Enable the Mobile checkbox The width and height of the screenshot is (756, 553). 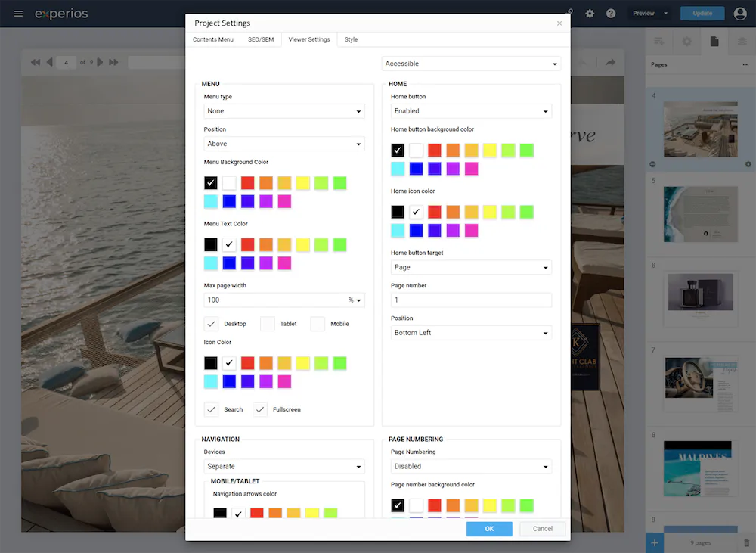[318, 324]
